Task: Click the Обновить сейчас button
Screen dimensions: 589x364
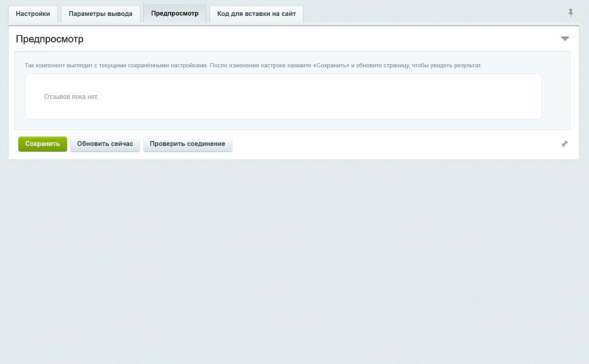Action: click(105, 144)
